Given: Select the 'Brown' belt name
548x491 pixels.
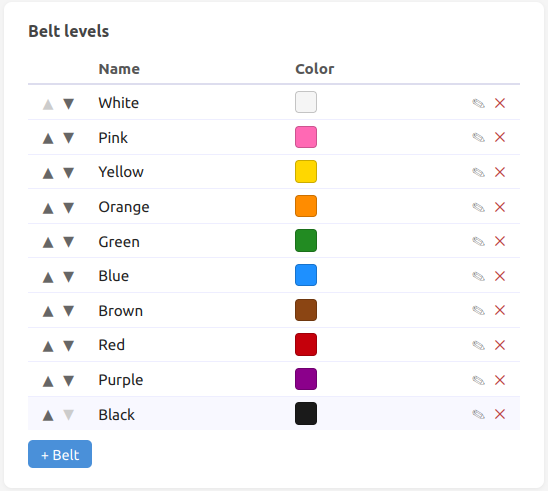Looking at the screenshot, I should click(121, 311).
